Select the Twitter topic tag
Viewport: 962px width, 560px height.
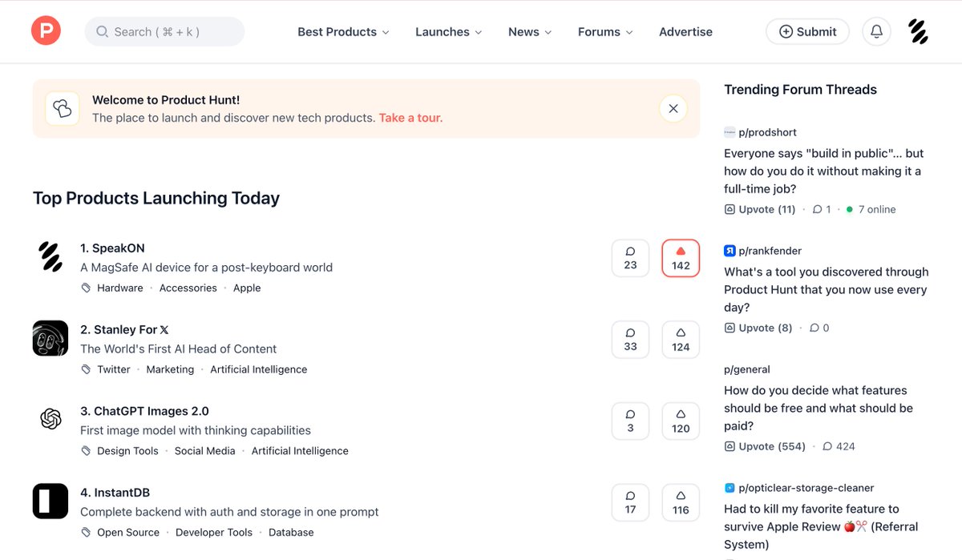114,369
